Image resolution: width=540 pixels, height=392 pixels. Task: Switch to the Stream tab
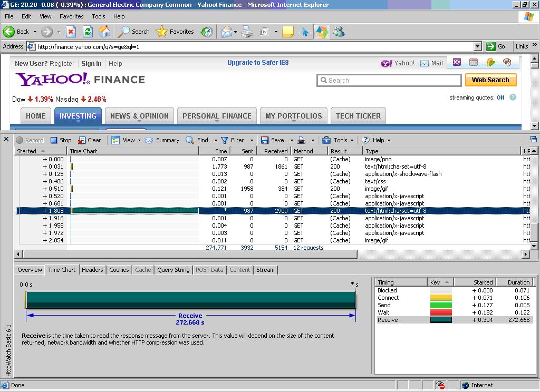[x=265, y=270]
